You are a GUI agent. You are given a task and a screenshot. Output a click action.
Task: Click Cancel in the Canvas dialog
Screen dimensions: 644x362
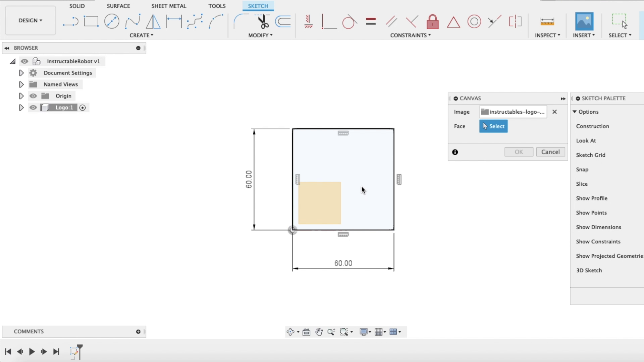click(x=550, y=152)
